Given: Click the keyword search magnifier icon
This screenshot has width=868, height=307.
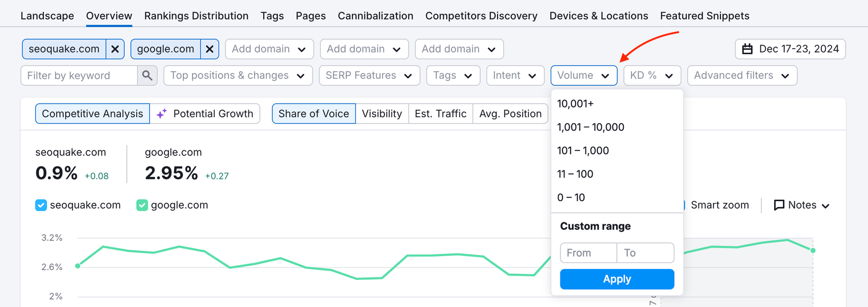Looking at the screenshot, I should tap(147, 75).
